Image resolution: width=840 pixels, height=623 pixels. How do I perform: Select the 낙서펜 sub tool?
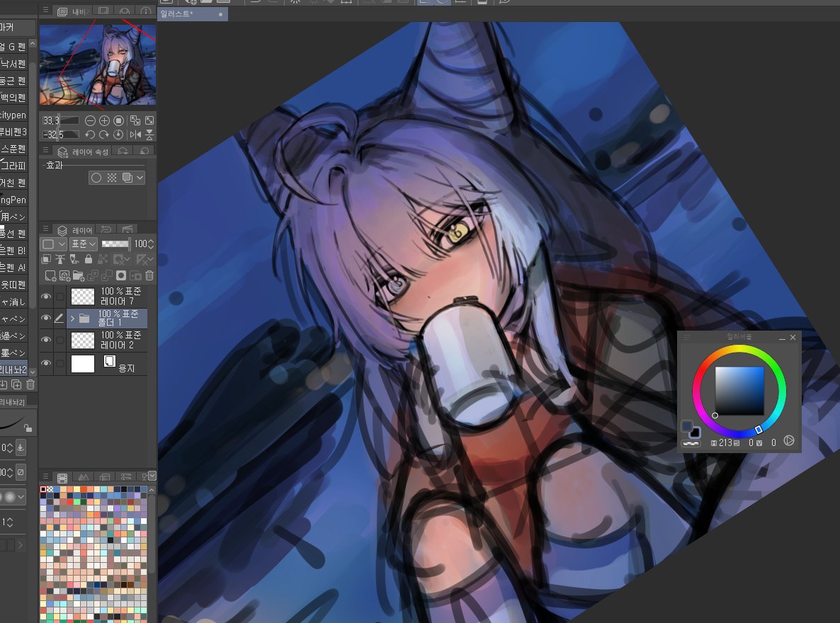pyautogui.click(x=14, y=64)
